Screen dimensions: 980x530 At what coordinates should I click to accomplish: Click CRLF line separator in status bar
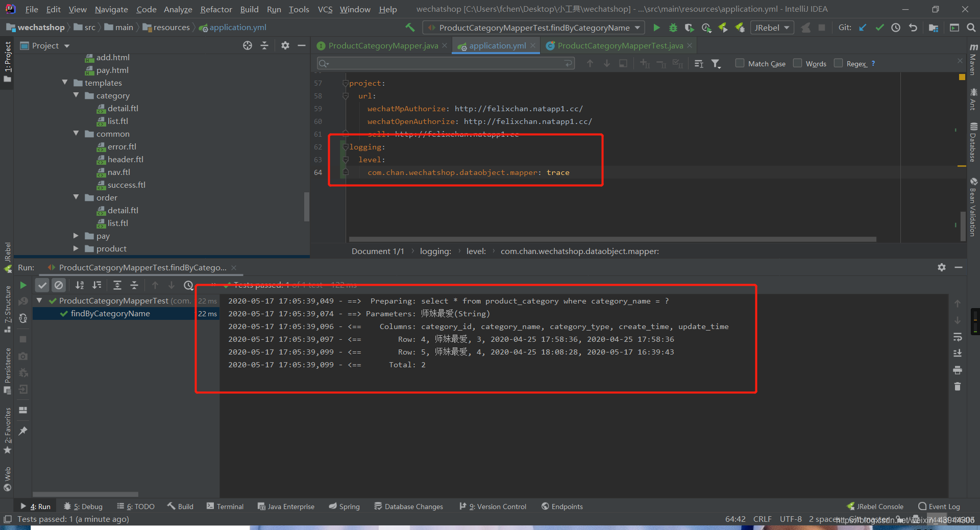point(762,519)
